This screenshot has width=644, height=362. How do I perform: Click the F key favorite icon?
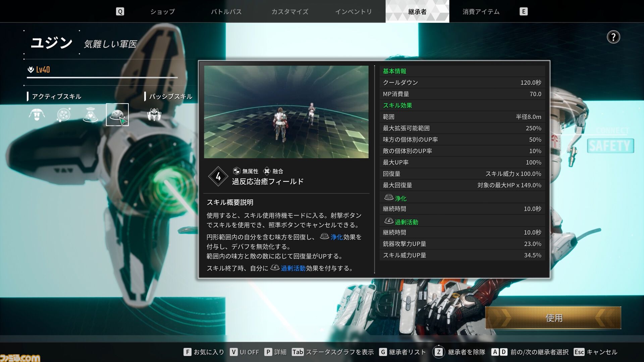tap(187, 352)
